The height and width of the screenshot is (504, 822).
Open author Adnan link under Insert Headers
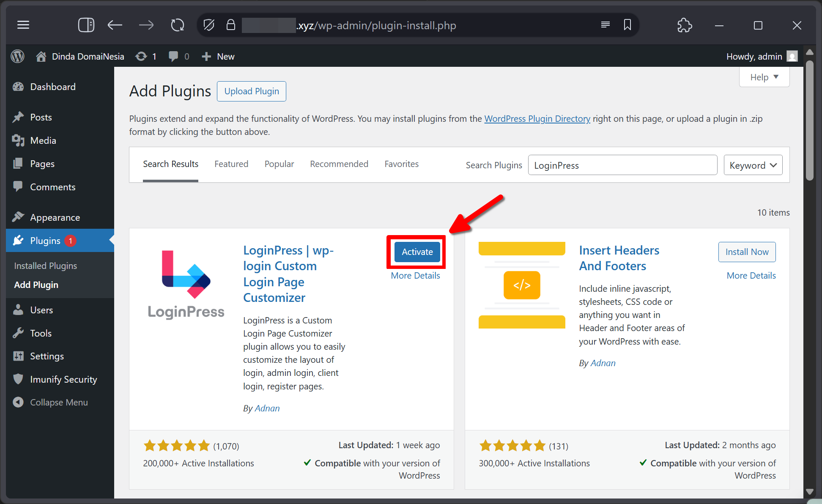coord(603,363)
